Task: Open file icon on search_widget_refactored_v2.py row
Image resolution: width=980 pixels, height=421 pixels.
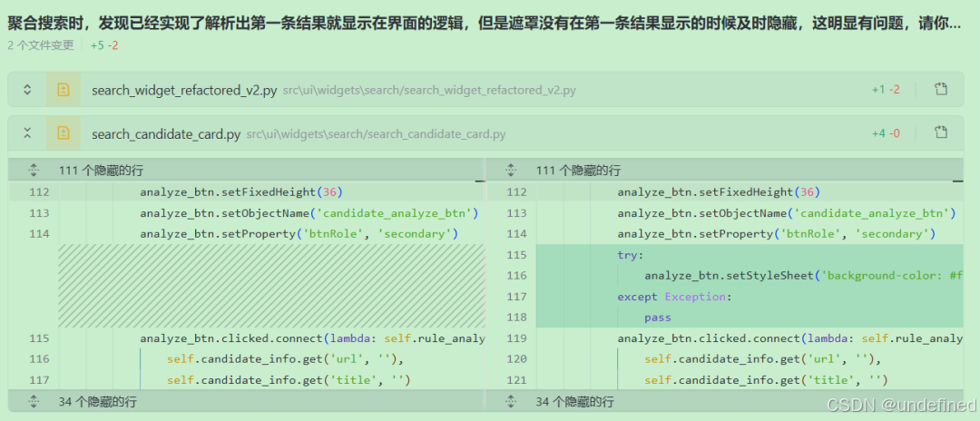Action: [941, 89]
